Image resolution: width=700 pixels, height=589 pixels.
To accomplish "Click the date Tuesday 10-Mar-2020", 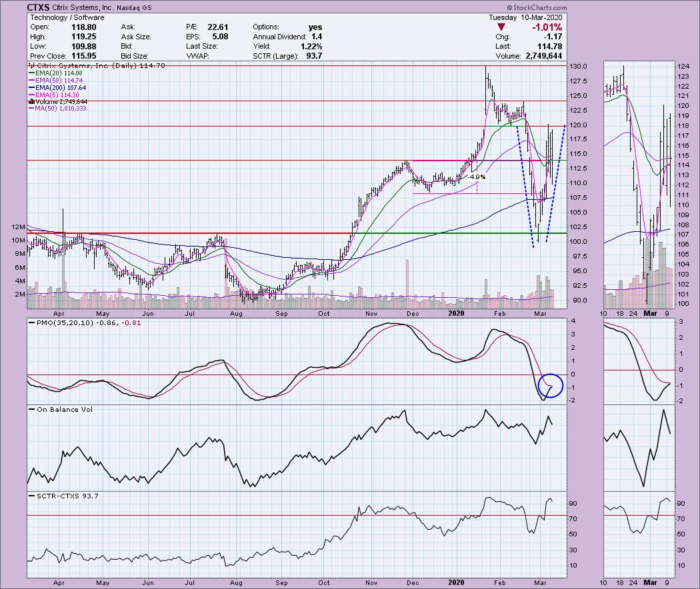I will point(525,17).
